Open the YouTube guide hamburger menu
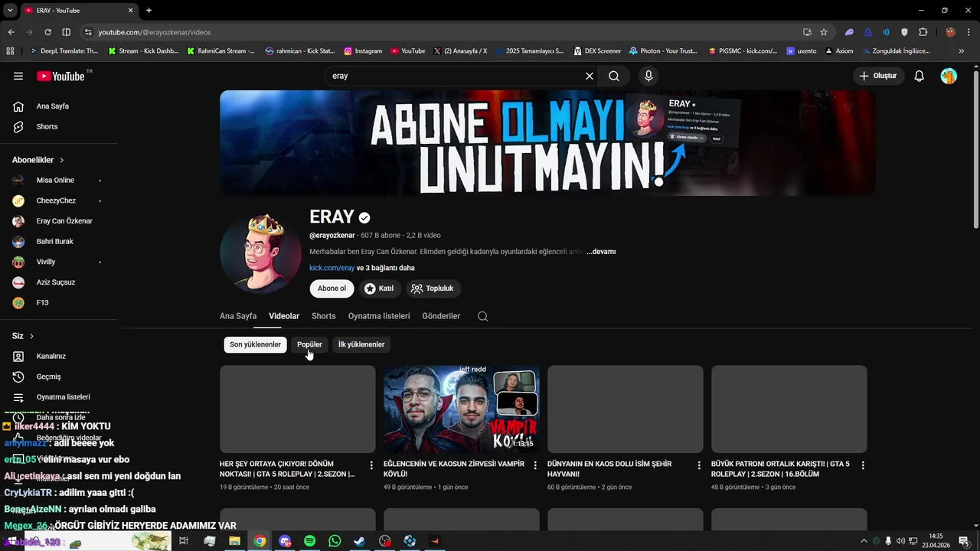The height and width of the screenshot is (551, 980). [x=18, y=76]
